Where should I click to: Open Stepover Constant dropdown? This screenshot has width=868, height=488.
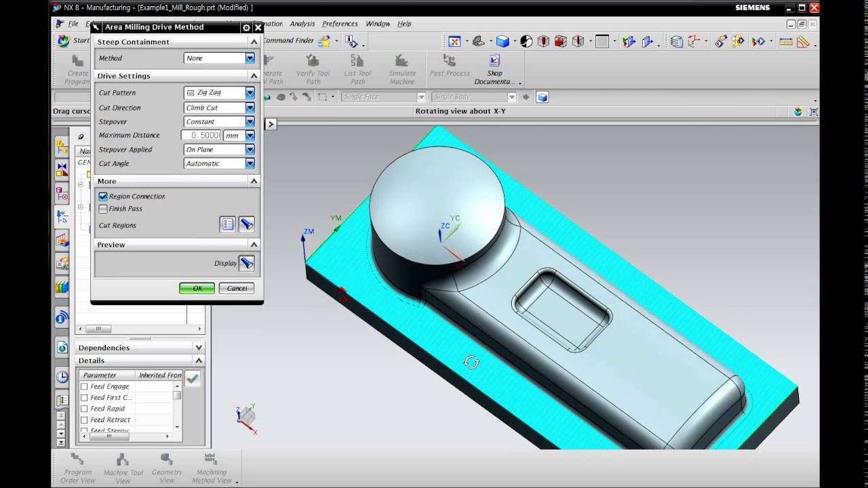(x=219, y=121)
